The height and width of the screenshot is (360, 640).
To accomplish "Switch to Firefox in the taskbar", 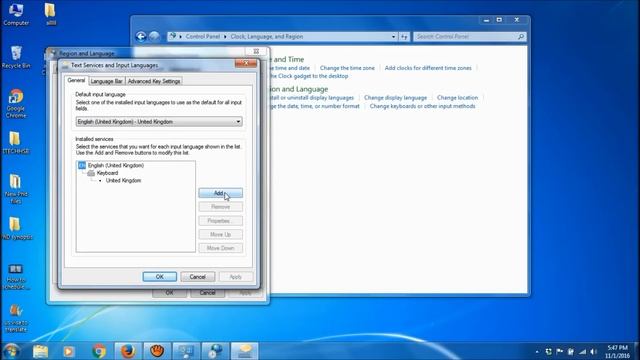I will pos(128,351).
